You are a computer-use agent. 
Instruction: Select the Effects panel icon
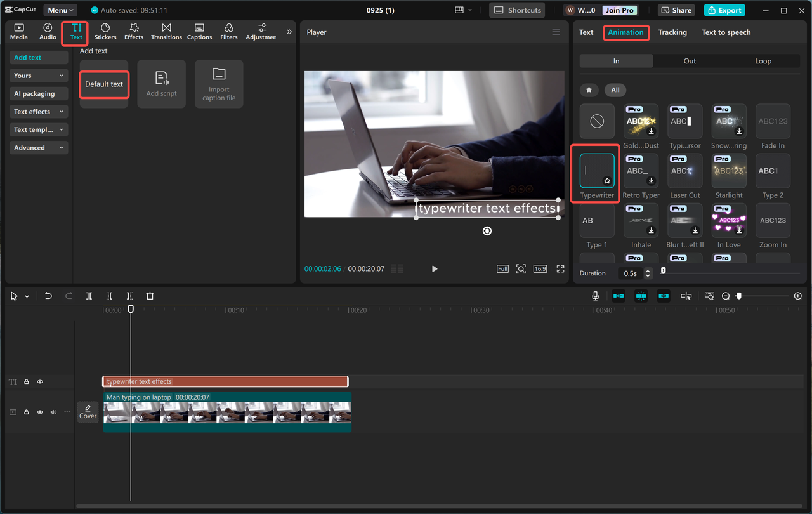(x=133, y=31)
